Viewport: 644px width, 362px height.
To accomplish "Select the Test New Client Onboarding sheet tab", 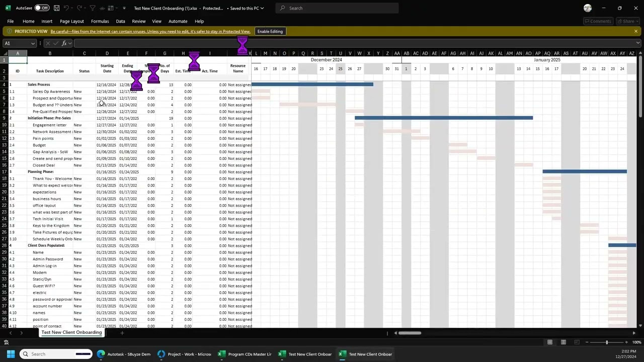I will 71,332.
